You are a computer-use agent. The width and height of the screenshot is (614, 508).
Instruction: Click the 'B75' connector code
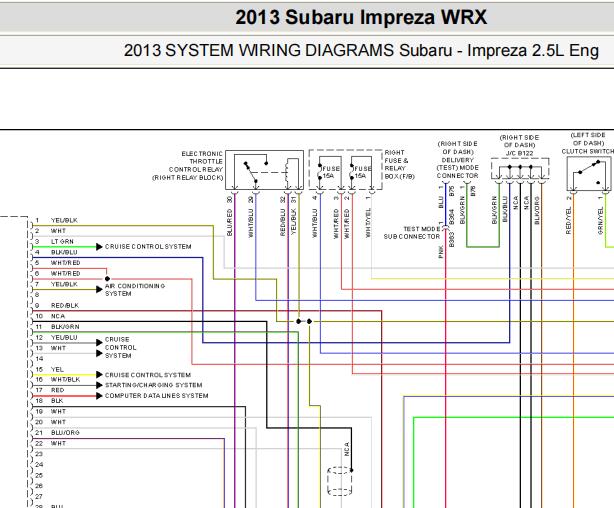(x=452, y=192)
